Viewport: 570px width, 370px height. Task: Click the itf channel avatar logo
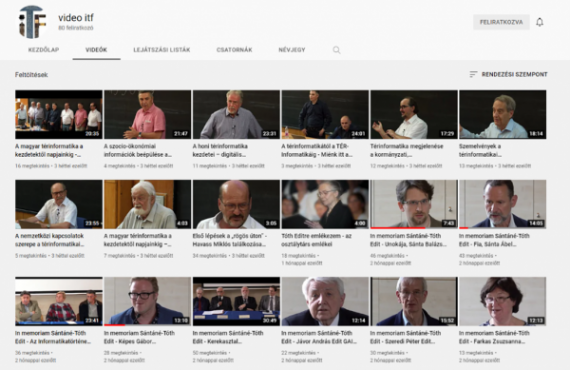click(x=32, y=22)
